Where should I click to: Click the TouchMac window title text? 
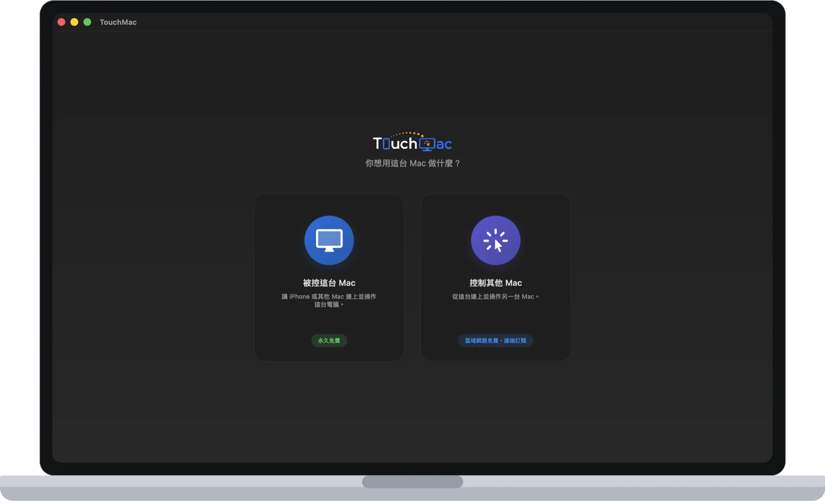118,22
